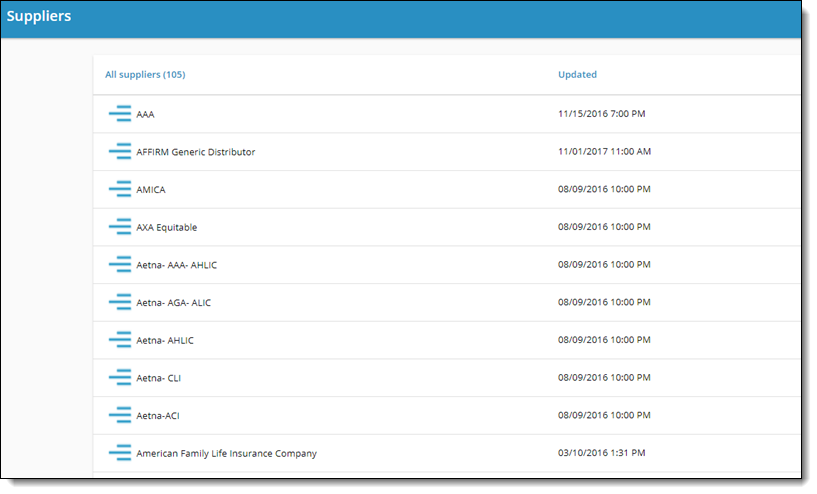Sort by the All suppliers (105) column header

145,75
